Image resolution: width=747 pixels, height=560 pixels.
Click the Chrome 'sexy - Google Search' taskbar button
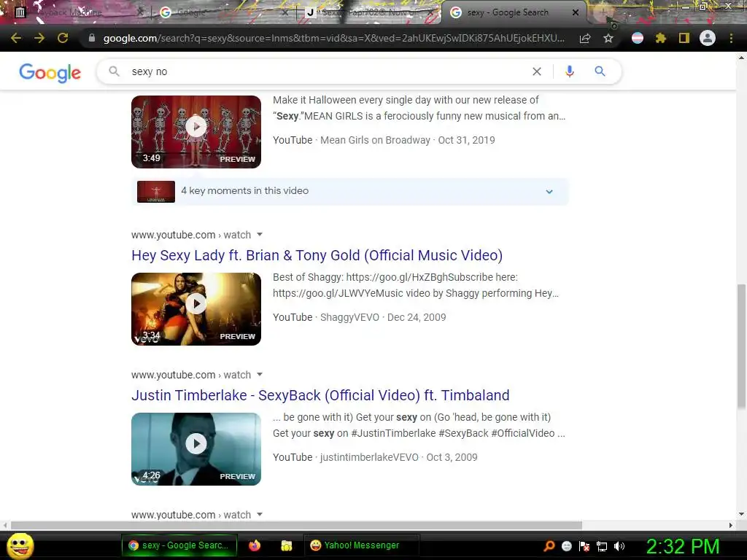point(179,545)
